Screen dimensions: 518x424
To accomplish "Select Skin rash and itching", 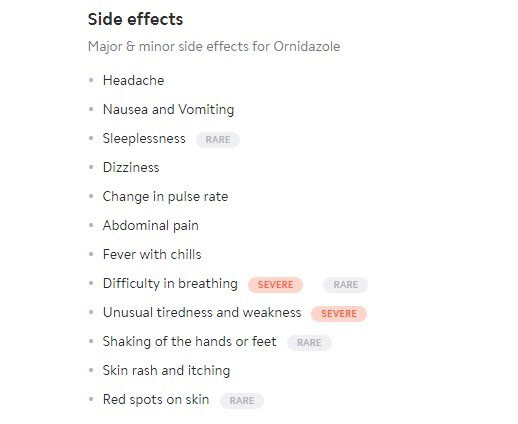I will pyautogui.click(x=166, y=370).
